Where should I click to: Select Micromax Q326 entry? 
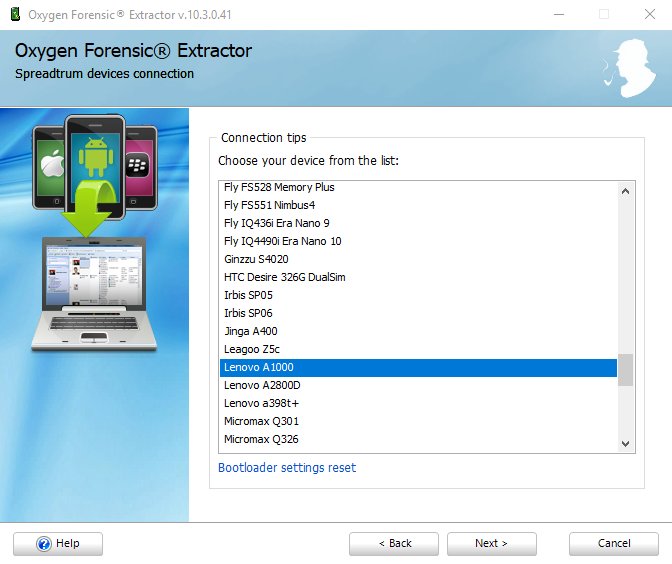pyautogui.click(x=418, y=439)
